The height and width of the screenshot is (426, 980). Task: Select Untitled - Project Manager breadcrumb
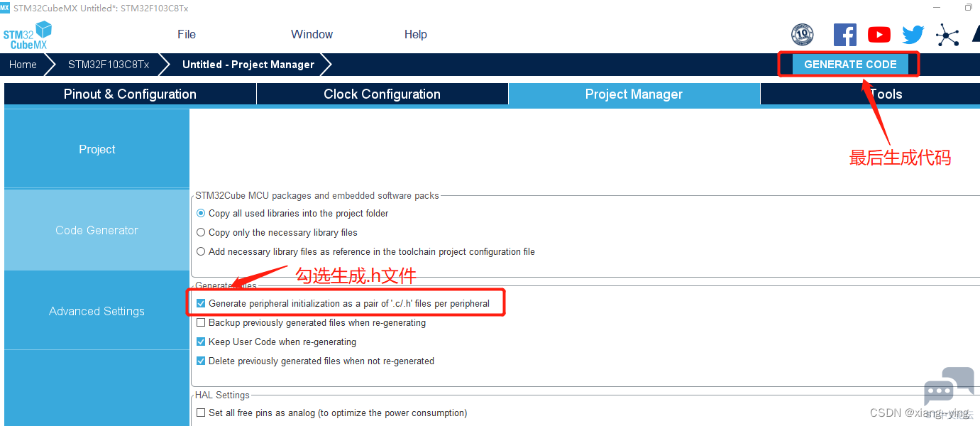tap(248, 65)
